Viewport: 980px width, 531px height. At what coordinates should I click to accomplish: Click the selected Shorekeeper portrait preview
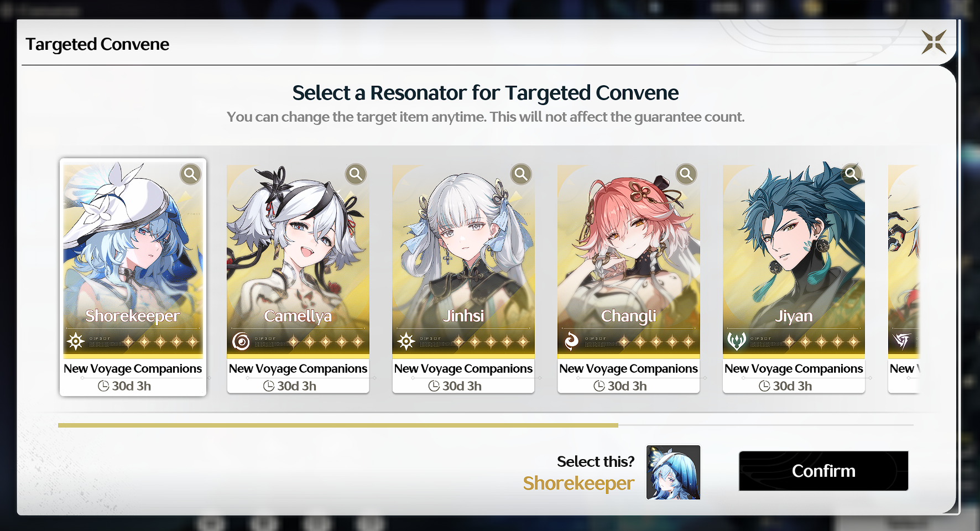tap(673, 472)
